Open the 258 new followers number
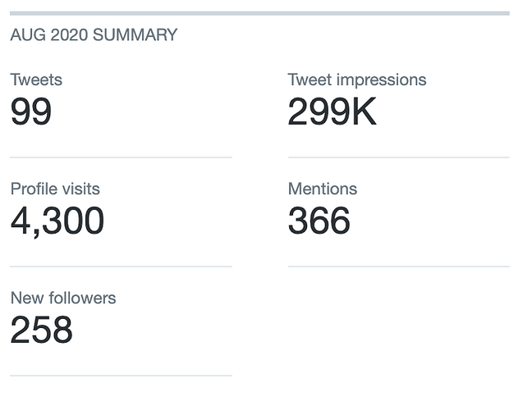The image size is (532, 410). click(41, 330)
